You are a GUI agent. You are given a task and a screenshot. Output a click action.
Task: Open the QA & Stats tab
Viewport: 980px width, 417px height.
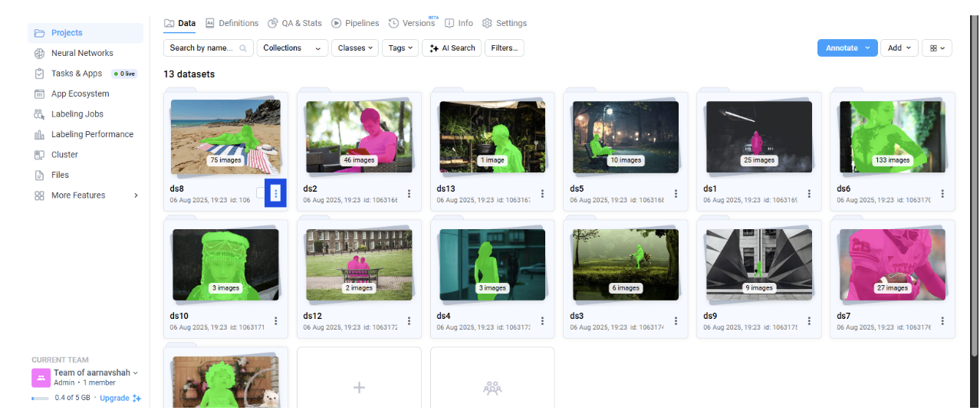pyautogui.click(x=294, y=24)
